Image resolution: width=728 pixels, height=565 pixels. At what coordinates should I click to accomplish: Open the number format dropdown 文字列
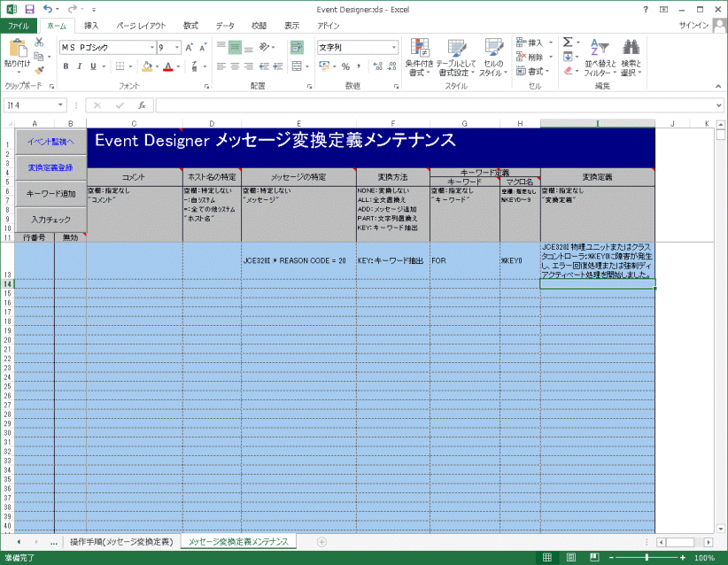394,47
